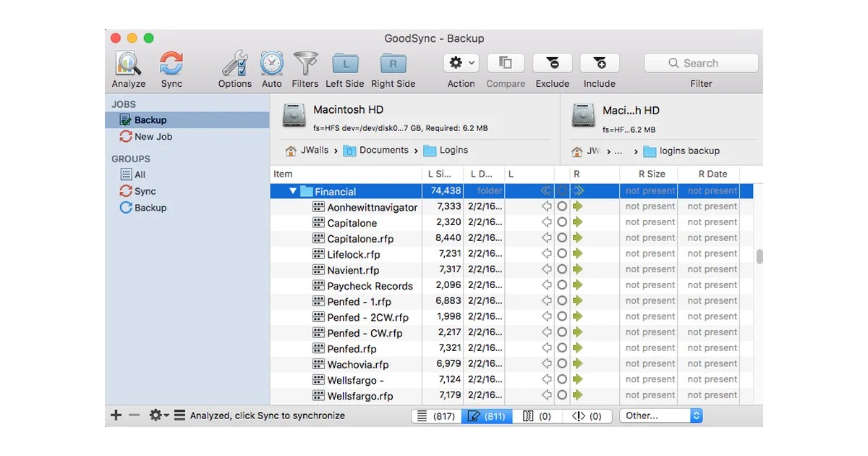The width and height of the screenshot is (868, 456).
Task: Open the Auto clock icon
Action: click(x=272, y=64)
